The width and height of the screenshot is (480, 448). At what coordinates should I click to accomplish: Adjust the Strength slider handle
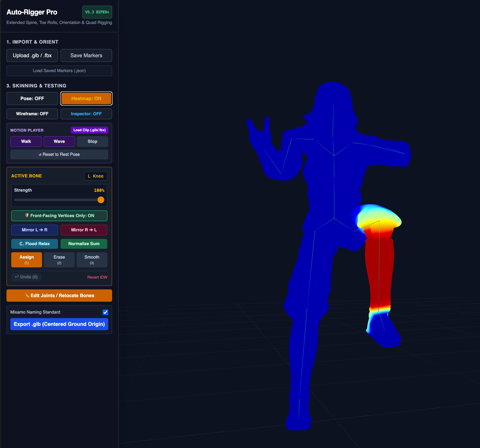click(x=101, y=200)
